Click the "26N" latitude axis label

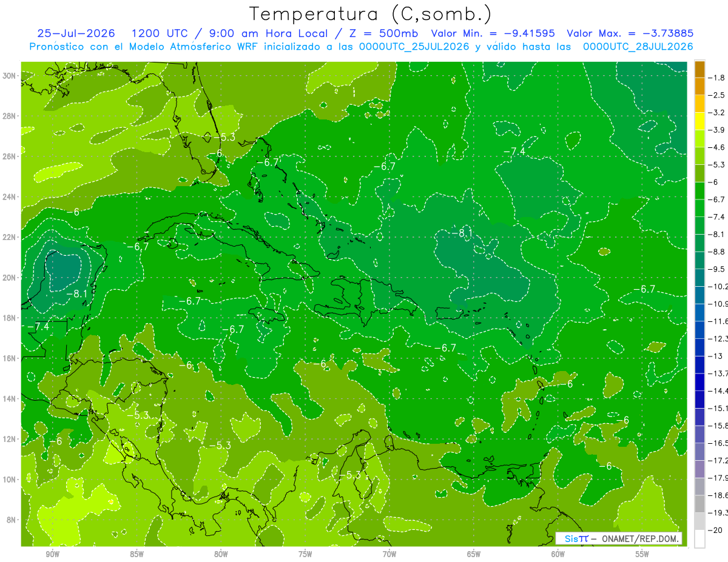tap(10, 156)
